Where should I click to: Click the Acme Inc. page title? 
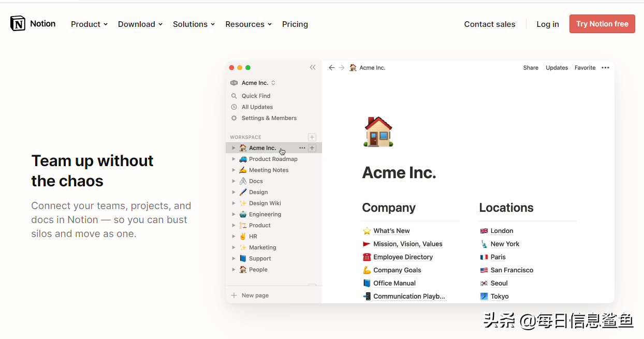pos(399,173)
